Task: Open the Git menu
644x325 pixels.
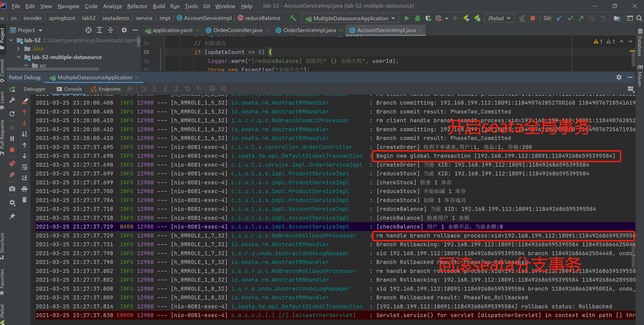Action: [x=206, y=6]
